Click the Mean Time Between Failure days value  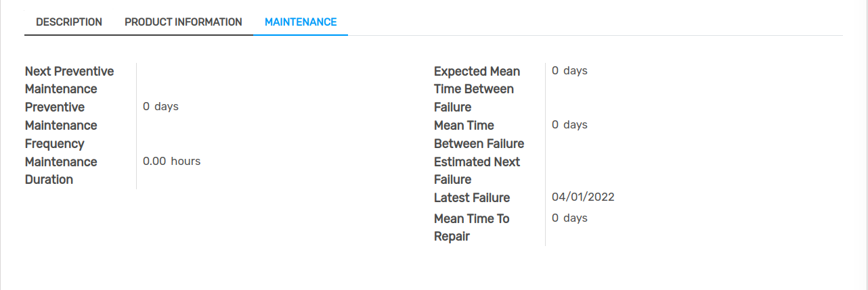click(x=569, y=124)
